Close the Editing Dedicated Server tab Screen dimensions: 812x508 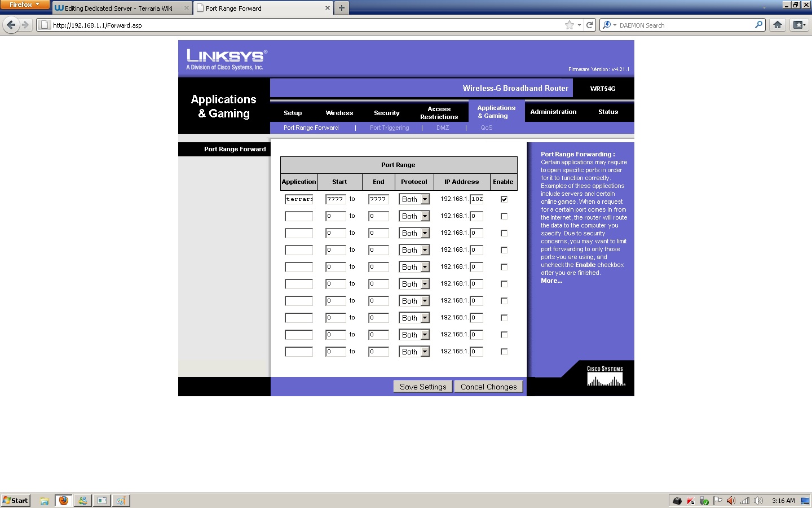click(x=187, y=8)
